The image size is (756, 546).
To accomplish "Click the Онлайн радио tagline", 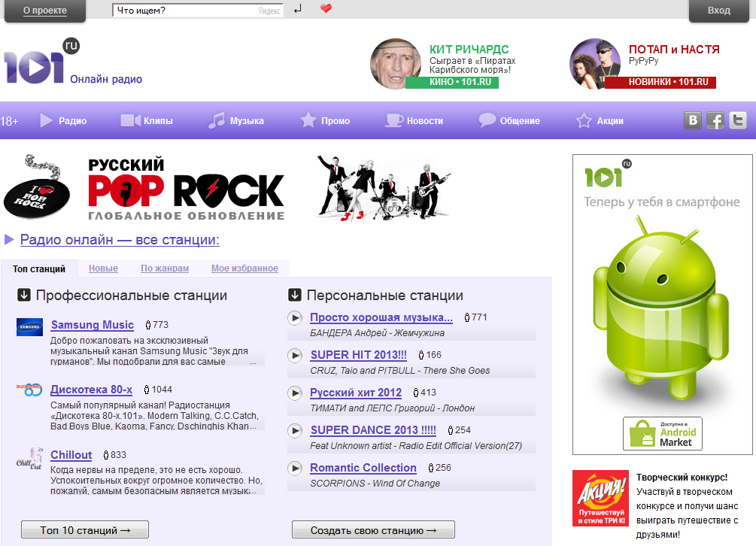I will [106, 80].
